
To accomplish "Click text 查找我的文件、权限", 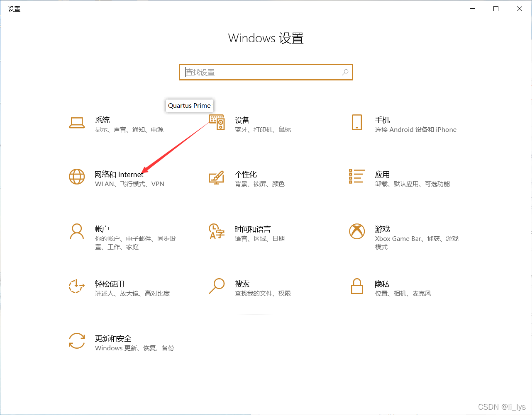I will pyautogui.click(x=263, y=294).
